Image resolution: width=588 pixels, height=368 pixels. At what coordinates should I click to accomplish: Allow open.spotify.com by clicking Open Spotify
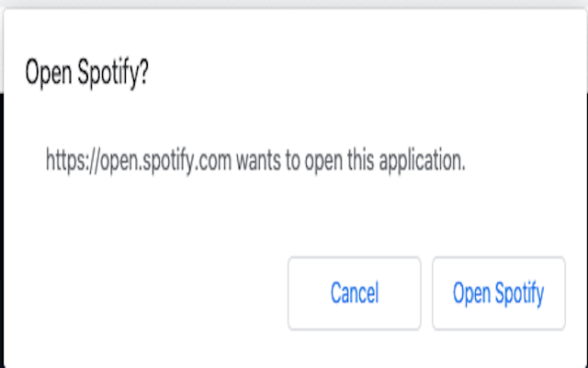point(498,293)
